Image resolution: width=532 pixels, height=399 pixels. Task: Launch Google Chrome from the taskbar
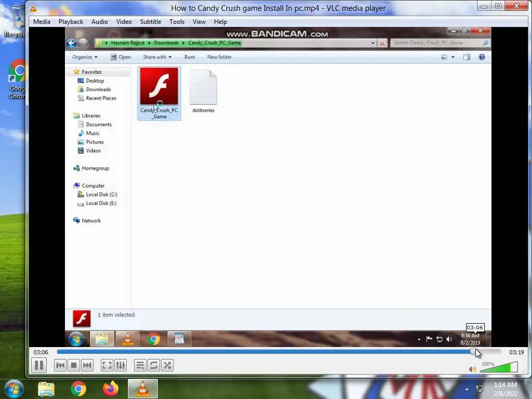click(x=78, y=389)
